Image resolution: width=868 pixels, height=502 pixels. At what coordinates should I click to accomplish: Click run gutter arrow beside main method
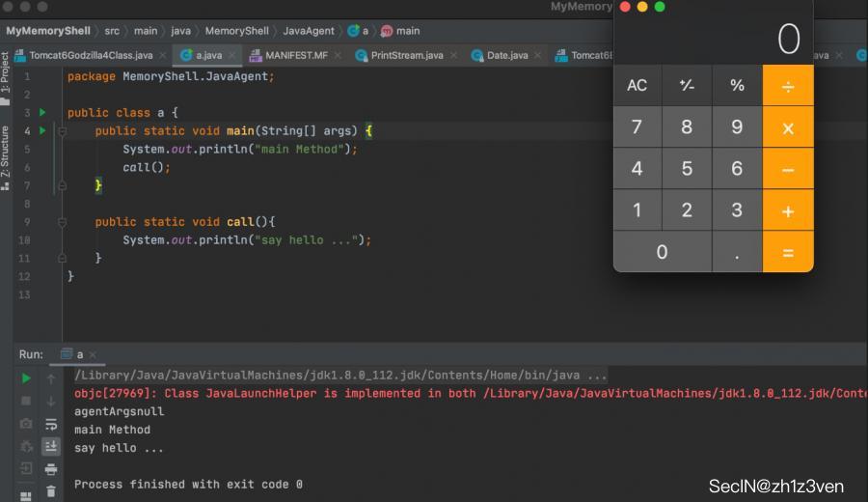[42, 130]
